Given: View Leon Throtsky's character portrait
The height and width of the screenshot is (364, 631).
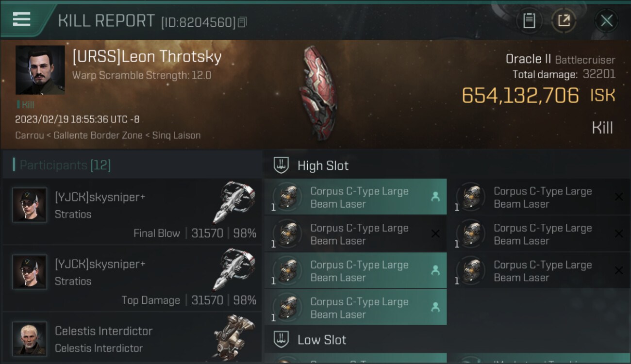Looking at the screenshot, I should click(x=40, y=70).
